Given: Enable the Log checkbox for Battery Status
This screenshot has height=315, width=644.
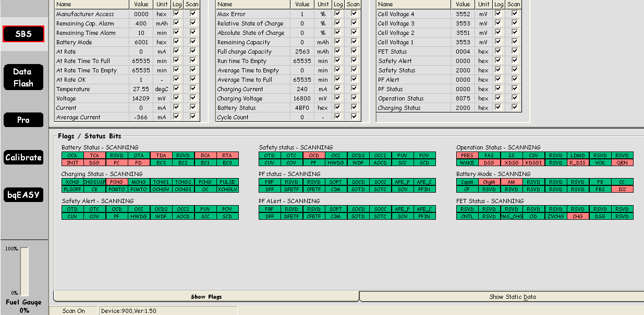Looking at the screenshot, I should [337, 108].
